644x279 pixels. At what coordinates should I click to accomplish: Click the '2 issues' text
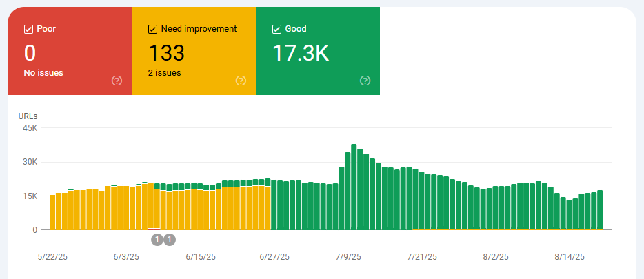(x=165, y=72)
